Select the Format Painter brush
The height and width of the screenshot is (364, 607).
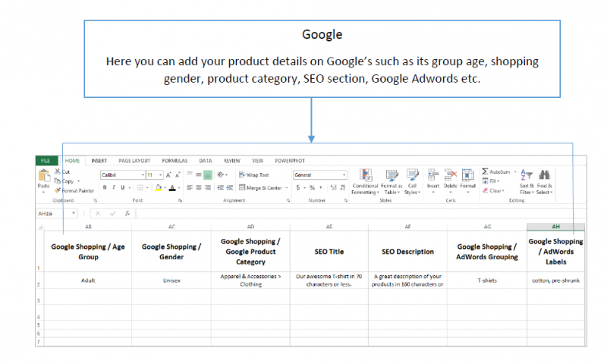pos(58,190)
